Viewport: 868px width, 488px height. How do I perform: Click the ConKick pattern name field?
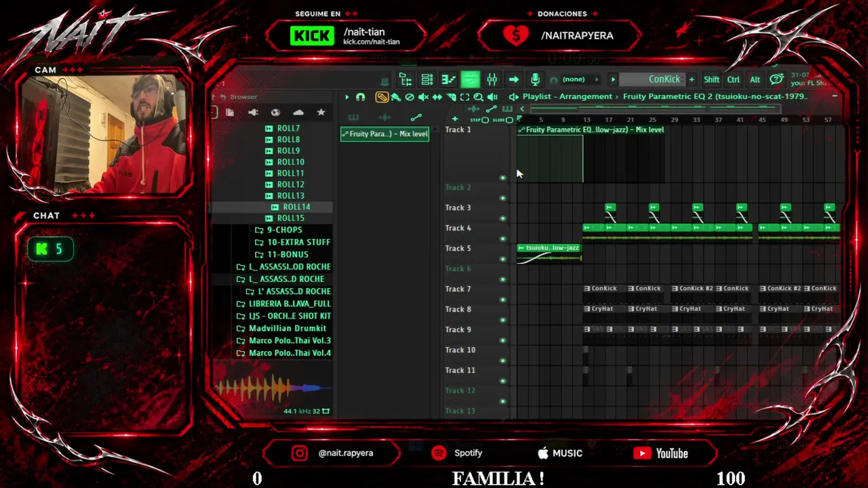pyautogui.click(x=652, y=79)
